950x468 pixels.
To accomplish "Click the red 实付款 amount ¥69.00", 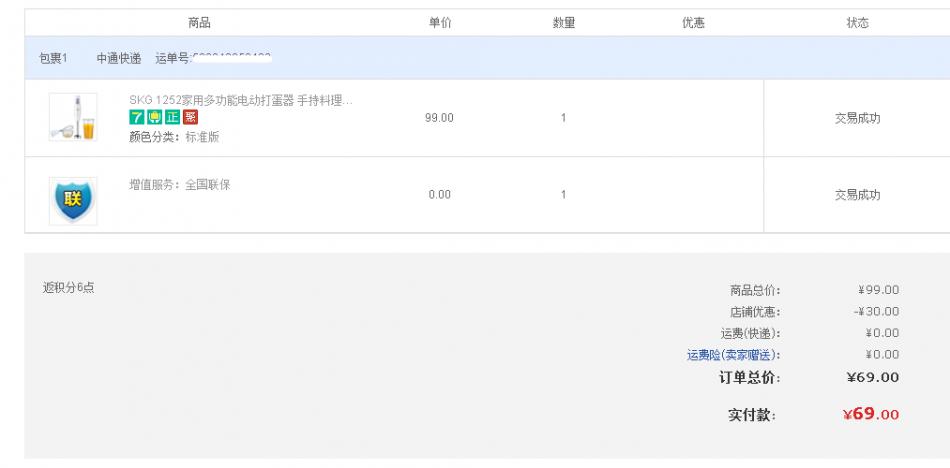I will point(871,414).
